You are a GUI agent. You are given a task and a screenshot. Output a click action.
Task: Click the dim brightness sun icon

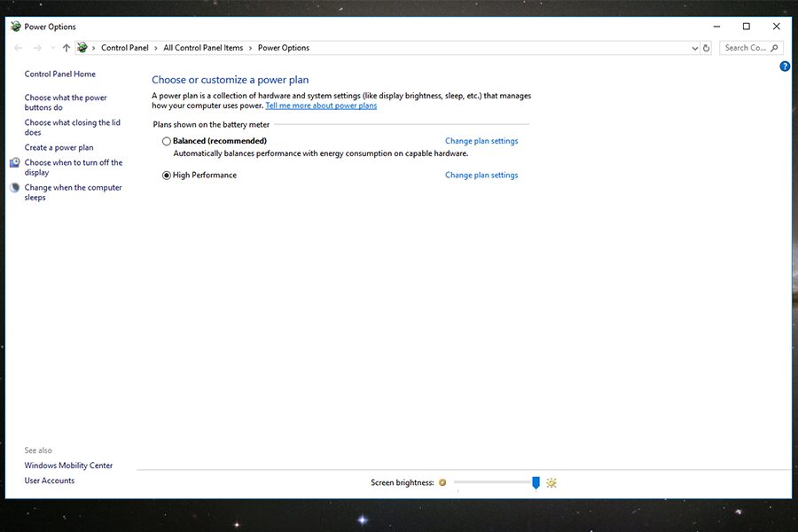coord(442,482)
